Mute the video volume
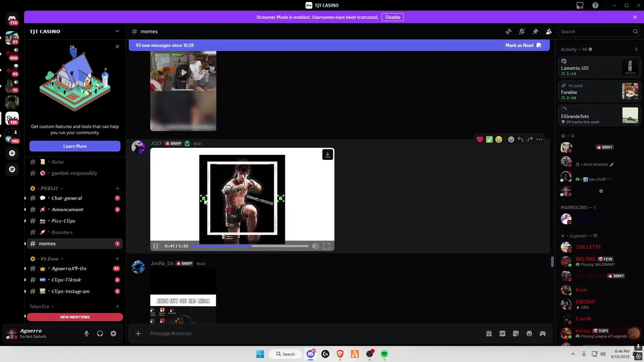Screen dimensions: 644x362 coord(315,246)
